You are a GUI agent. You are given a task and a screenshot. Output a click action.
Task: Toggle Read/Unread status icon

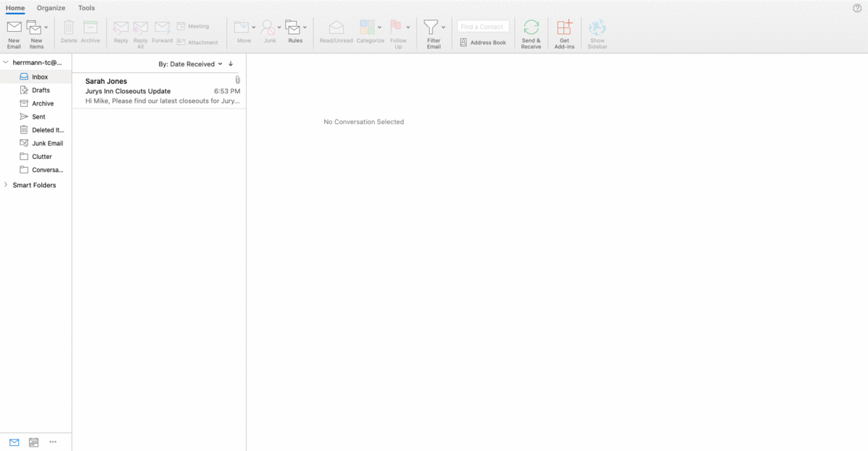pos(336,27)
